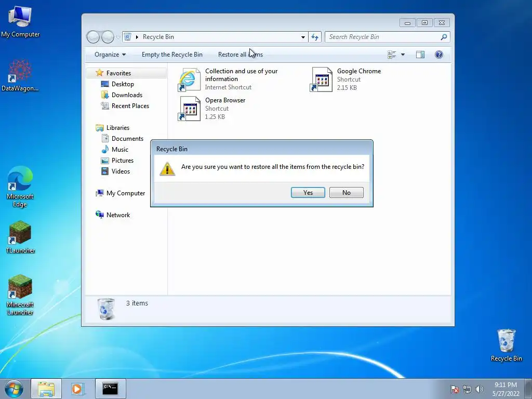Open the Windows Start menu
The width and height of the screenshot is (532, 399).
click(14, 389)
